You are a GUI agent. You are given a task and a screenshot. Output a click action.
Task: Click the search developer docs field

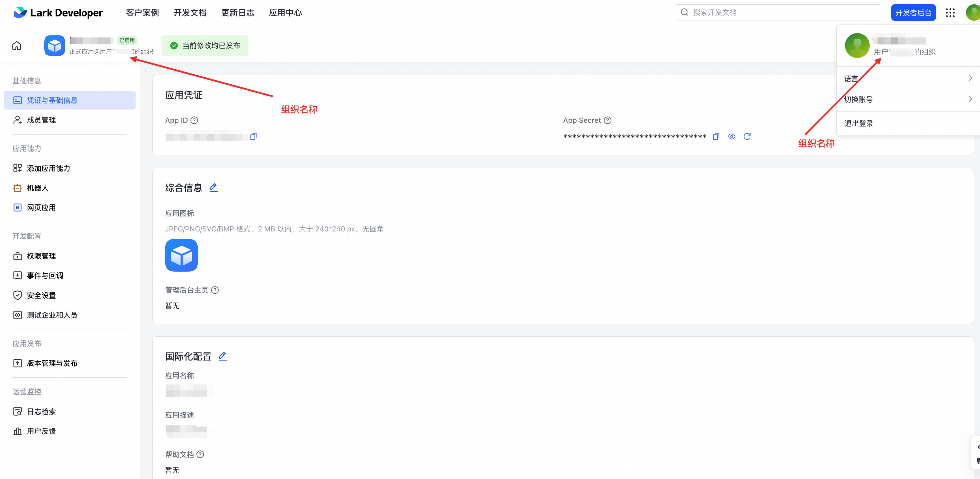pyautogui.click(x=778, y=13)
